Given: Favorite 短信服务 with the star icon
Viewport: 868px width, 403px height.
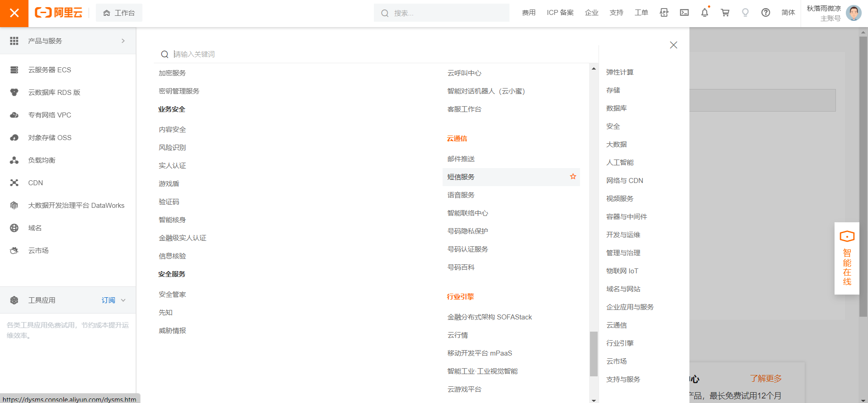Looking at the screenshot, I should 573,177.
